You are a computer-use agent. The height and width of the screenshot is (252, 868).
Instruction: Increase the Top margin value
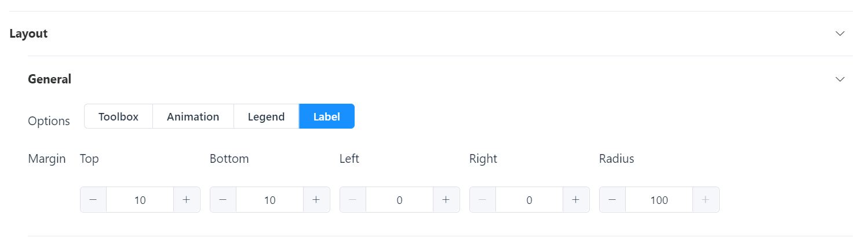pos(187,200)
